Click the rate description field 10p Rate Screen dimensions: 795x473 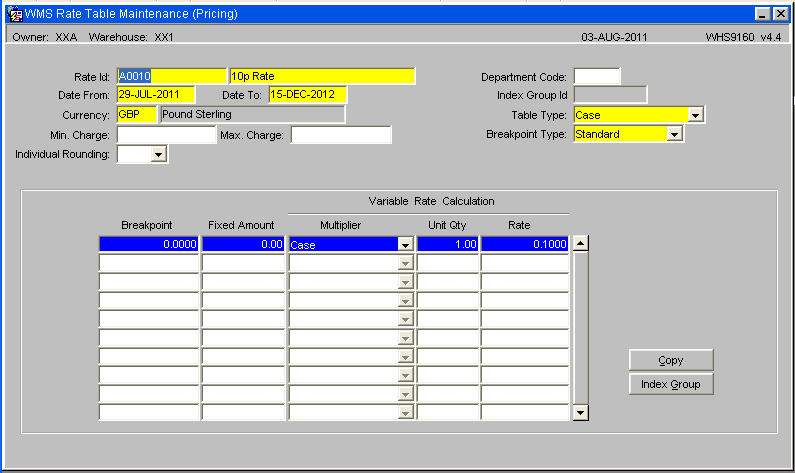click(x=322, y=76)
